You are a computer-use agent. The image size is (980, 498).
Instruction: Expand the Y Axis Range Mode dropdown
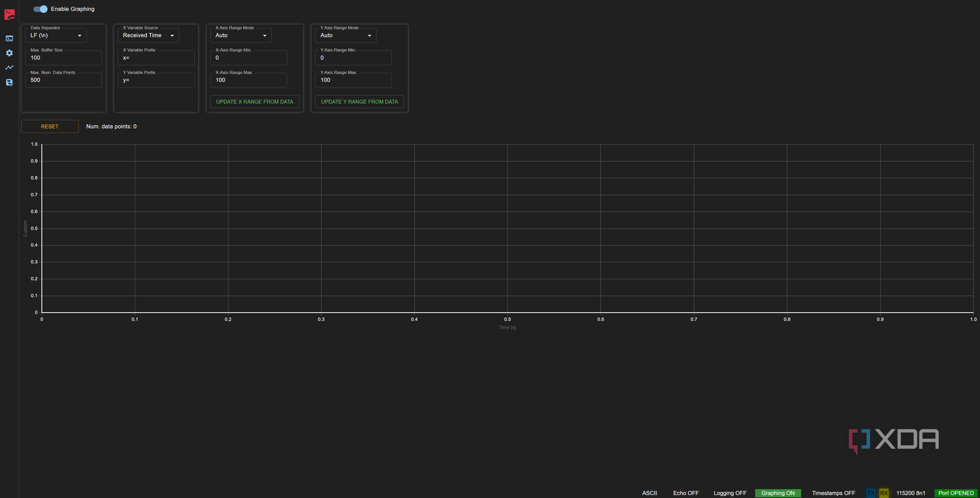pos(346,35)
